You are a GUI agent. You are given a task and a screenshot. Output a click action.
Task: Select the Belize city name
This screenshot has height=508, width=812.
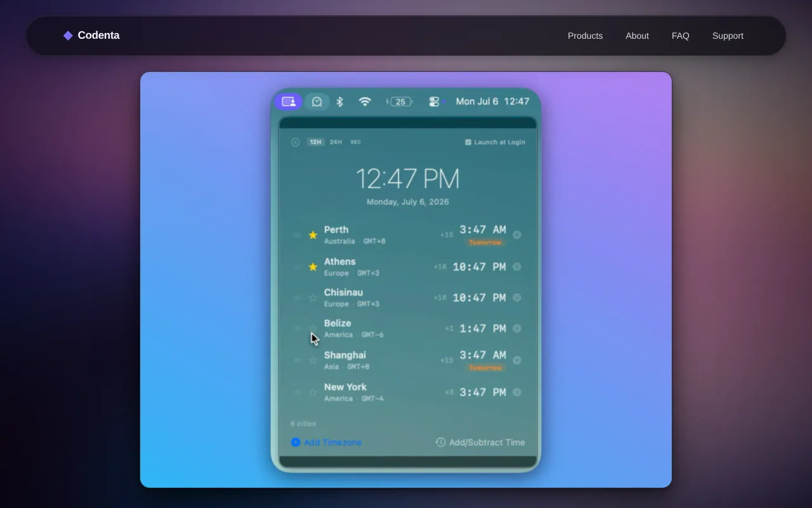(337, 323)
